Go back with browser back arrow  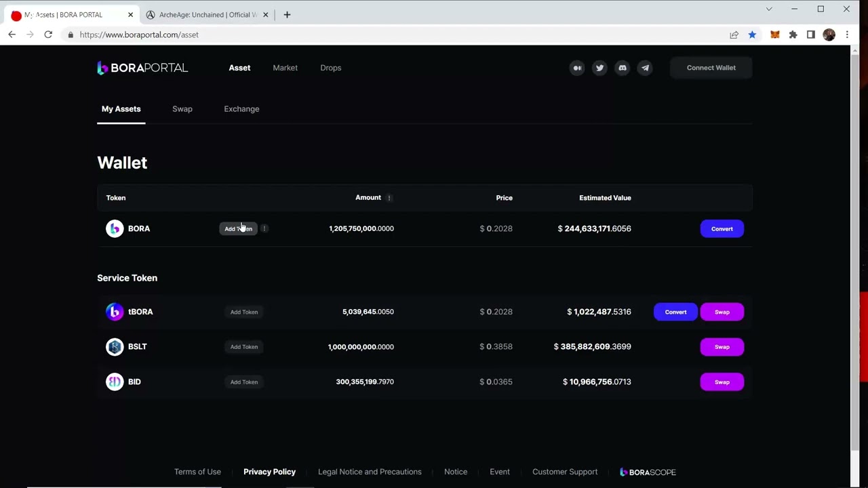point(12,35)
